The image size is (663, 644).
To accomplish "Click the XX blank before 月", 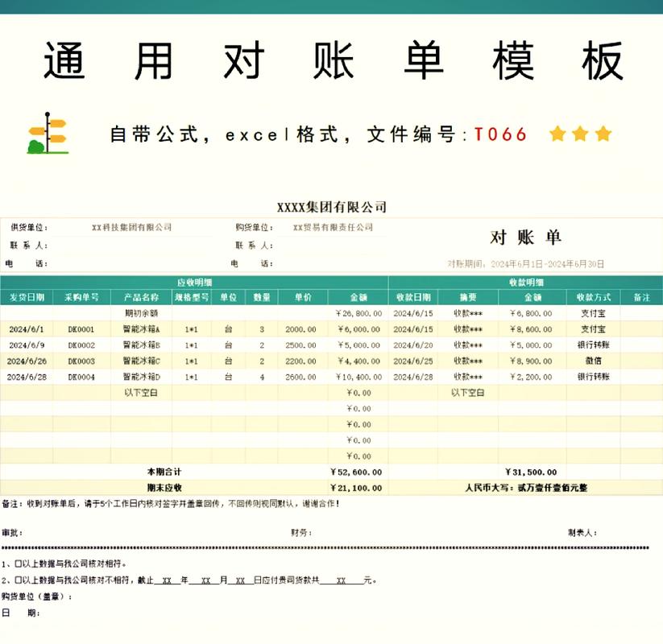I will (205, 580).
